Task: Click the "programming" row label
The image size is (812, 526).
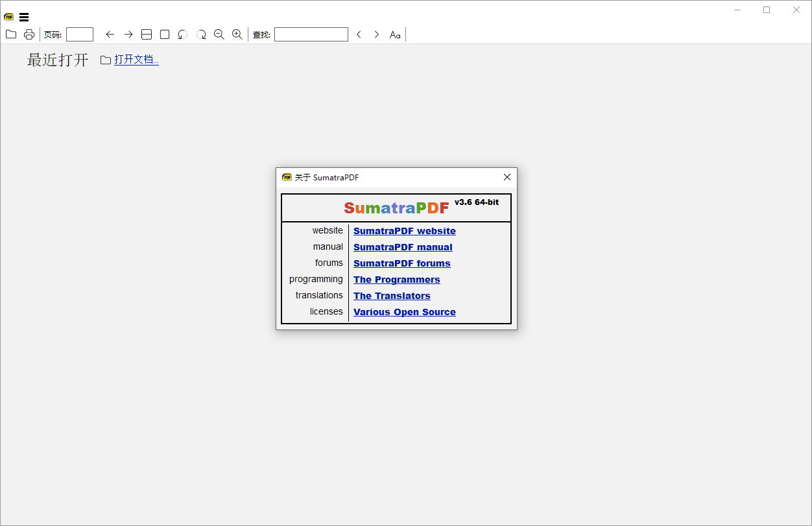Action: pos(316,280)
